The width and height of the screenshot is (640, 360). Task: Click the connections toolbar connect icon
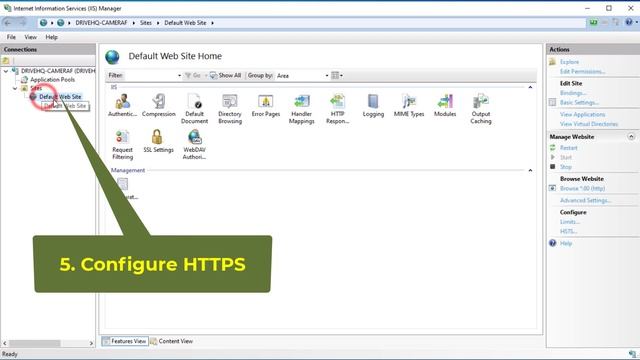[x=6, y=61]
